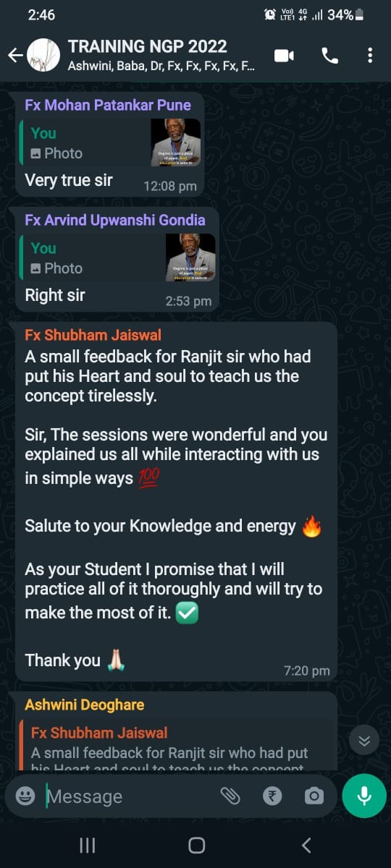Start a voice call from header
This screenshot has width=391, height=868.
click(329, 56)
